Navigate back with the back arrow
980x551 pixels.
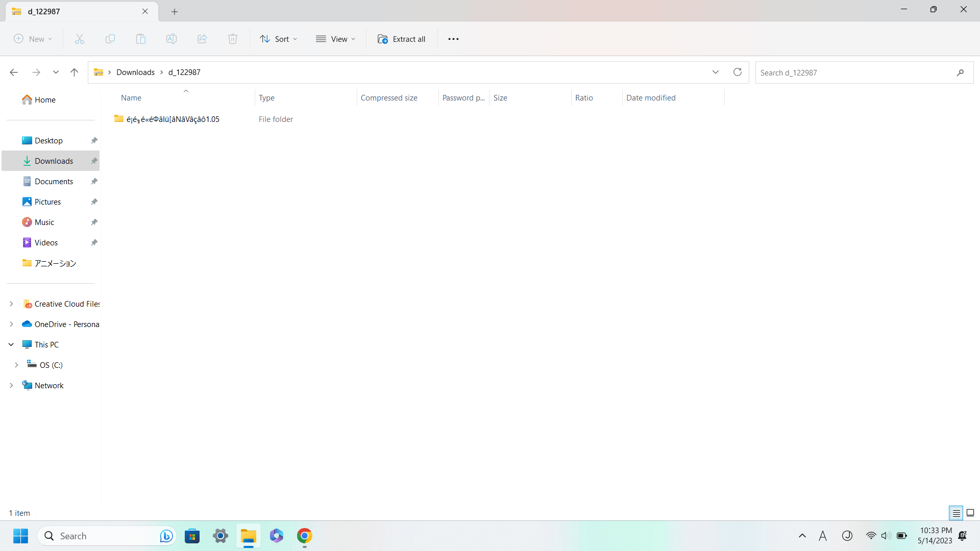[14, 72]
